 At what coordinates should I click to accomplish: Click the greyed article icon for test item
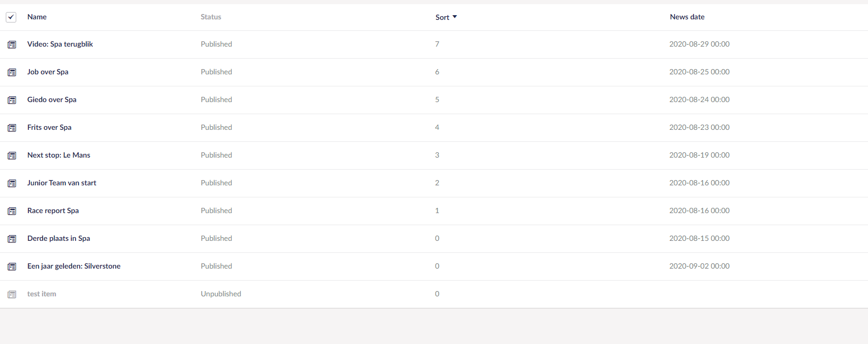[x=12, y=294]
